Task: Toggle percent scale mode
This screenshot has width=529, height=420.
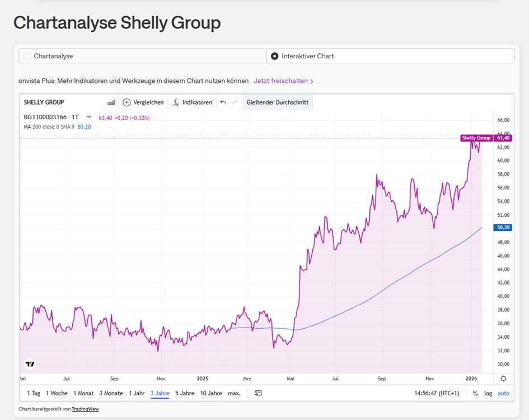Action: (x=475, y=393)
